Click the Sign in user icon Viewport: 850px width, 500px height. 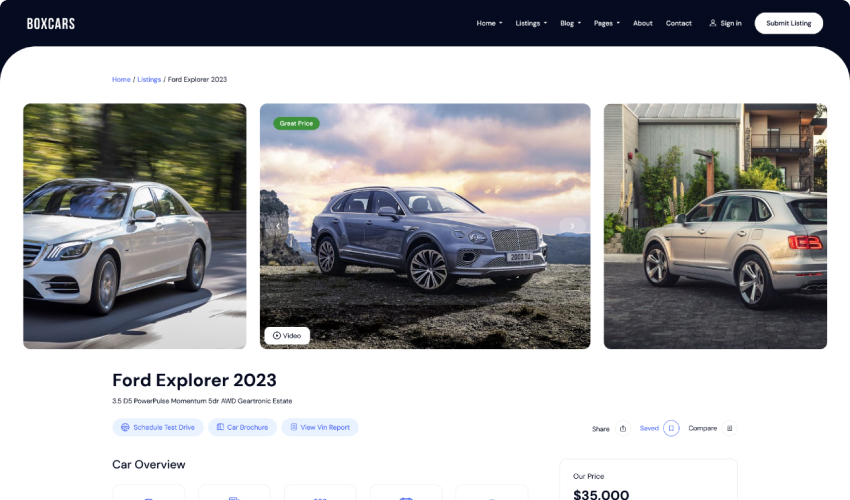[713, 23]
